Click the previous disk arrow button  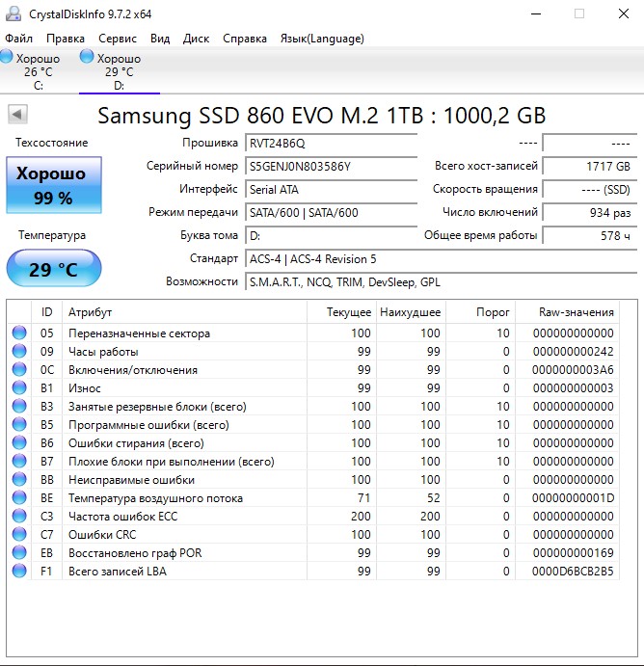tap(17, 115)
